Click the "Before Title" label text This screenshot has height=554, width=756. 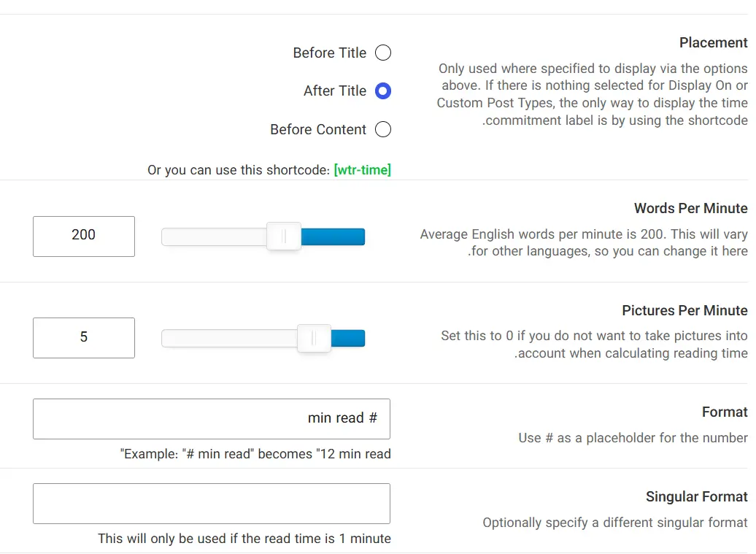[x=330, y=53]
